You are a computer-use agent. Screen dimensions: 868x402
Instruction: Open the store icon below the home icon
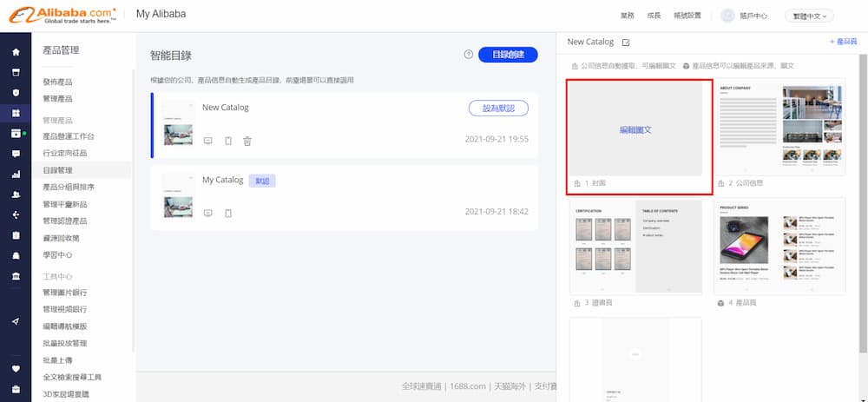pyautogui.click(x=16, y=73)
